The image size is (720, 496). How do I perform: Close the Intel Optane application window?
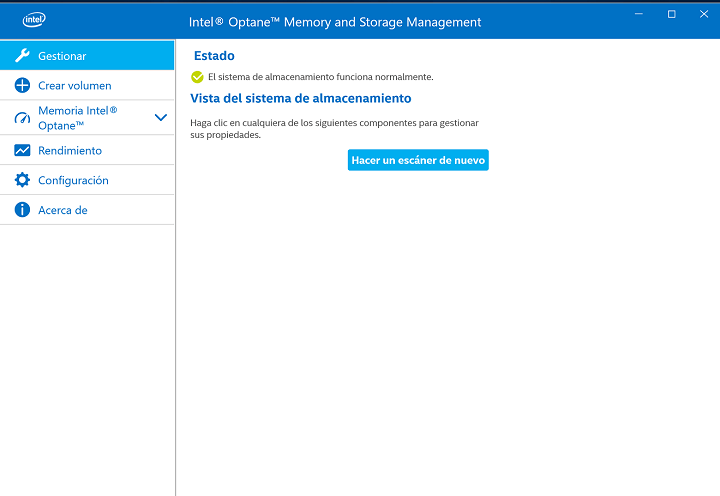pos(702,14)
